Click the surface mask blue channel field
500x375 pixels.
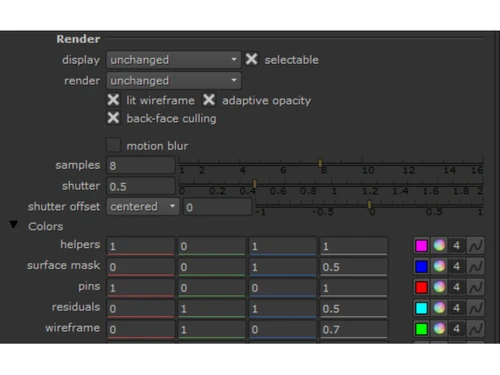tap(283, 267)
